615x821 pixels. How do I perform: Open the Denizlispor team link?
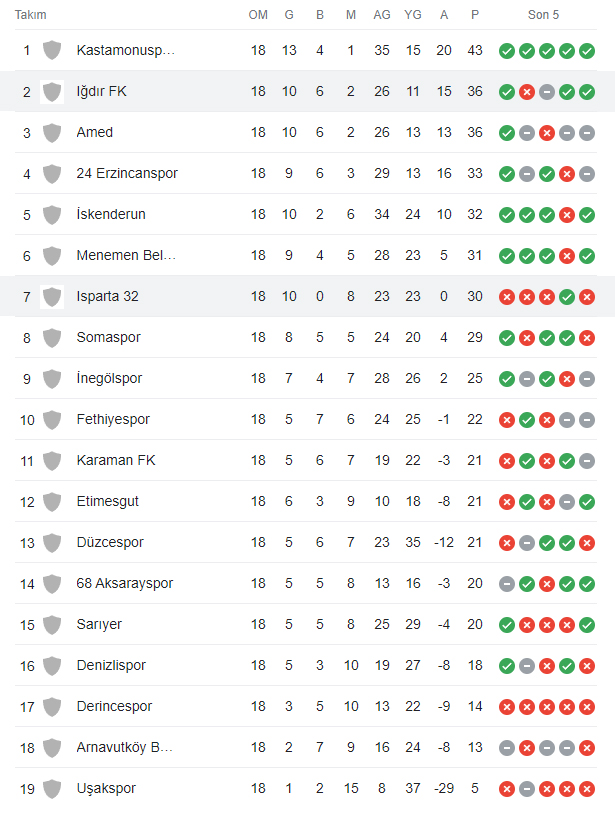click(111, 665)
